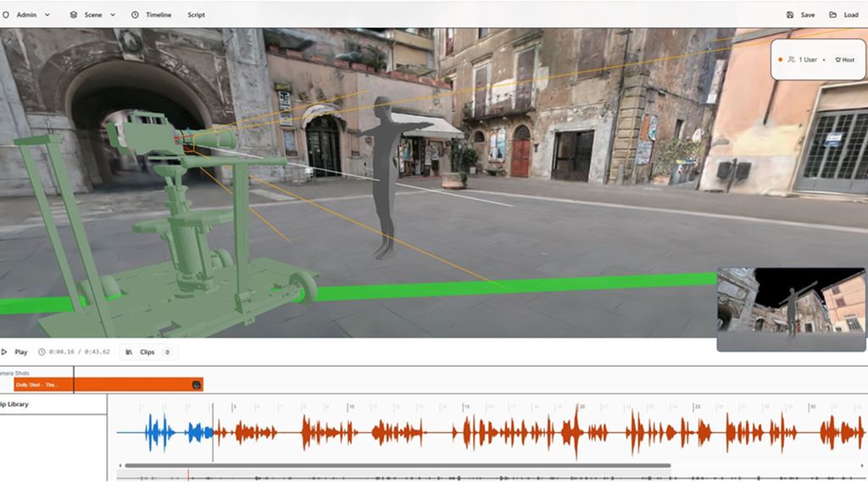Image resolution: width=868 pixels, height=488 pixels.
Task: Click the 1 User presence icon
Action: [792, 59]
